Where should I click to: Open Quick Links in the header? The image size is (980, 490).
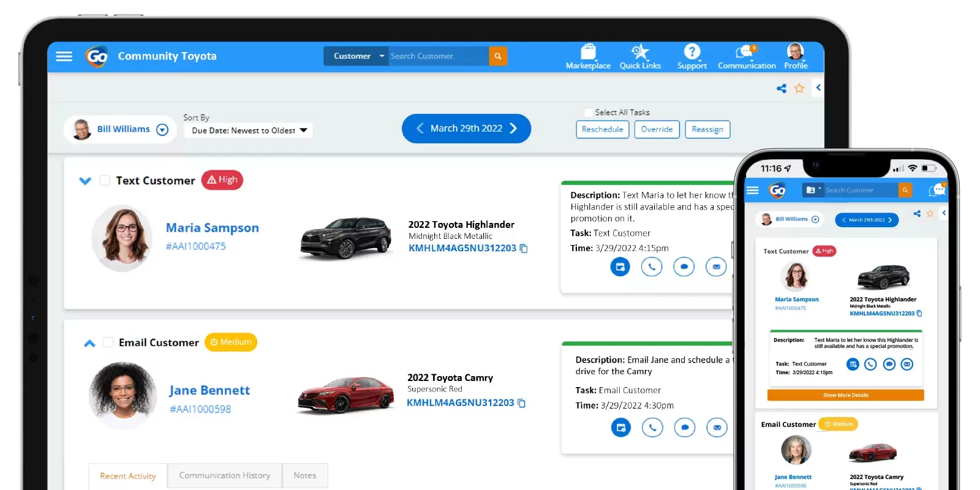click(x=640, y=56)
